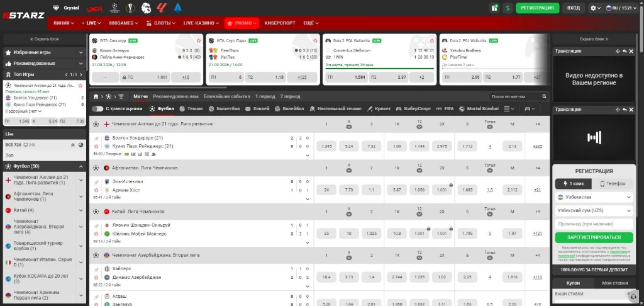Toggle С трансляциями switch
Screen dimensions: 644x306
point(97,108)
